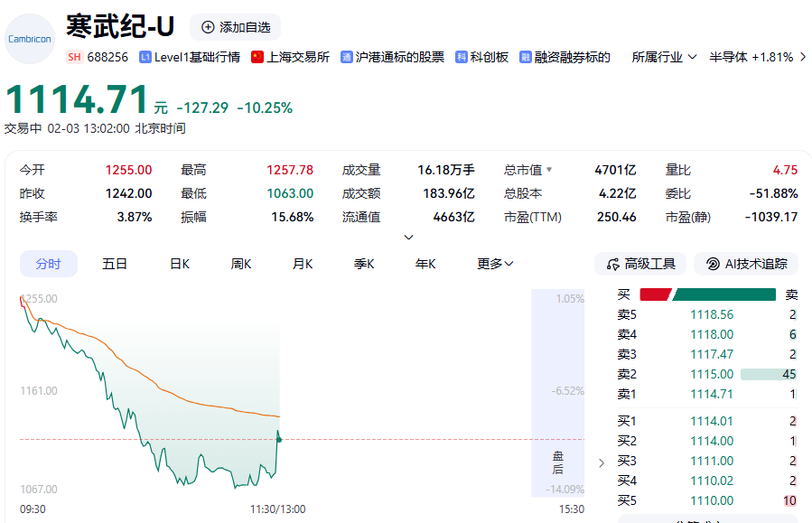This screenshot has width=812, height=523.
Task: Click the 量比 value 4.75
Action: pyautogui.click(x=785, y=170)
